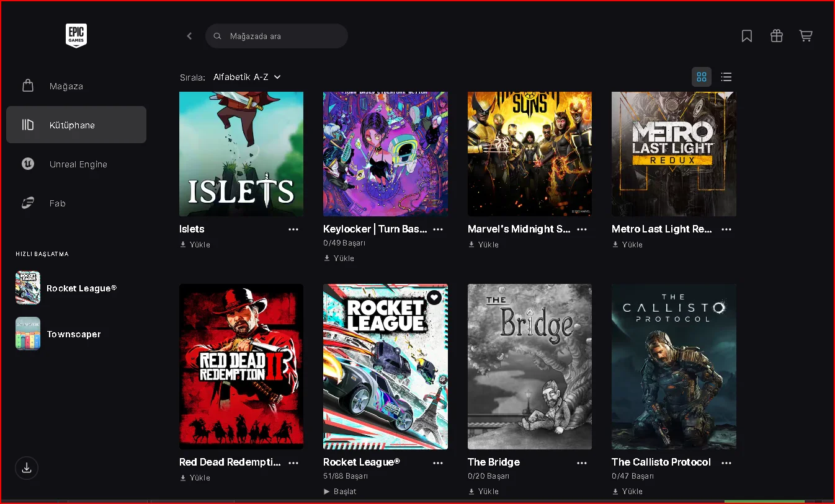Toggle favorite heart on Rocket League cover
The width and height of the screenshot is (835, 504).
pyautogui.click(x=434, y=298)
